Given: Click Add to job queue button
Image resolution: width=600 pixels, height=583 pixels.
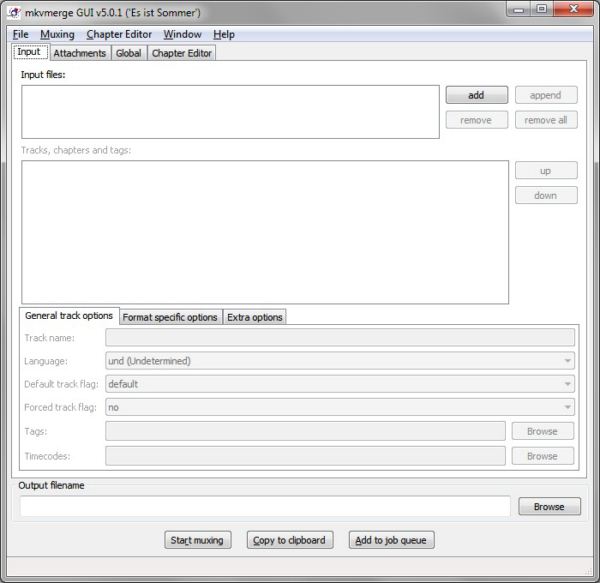Looking at the screenshot, I should (x=391, y=540).
